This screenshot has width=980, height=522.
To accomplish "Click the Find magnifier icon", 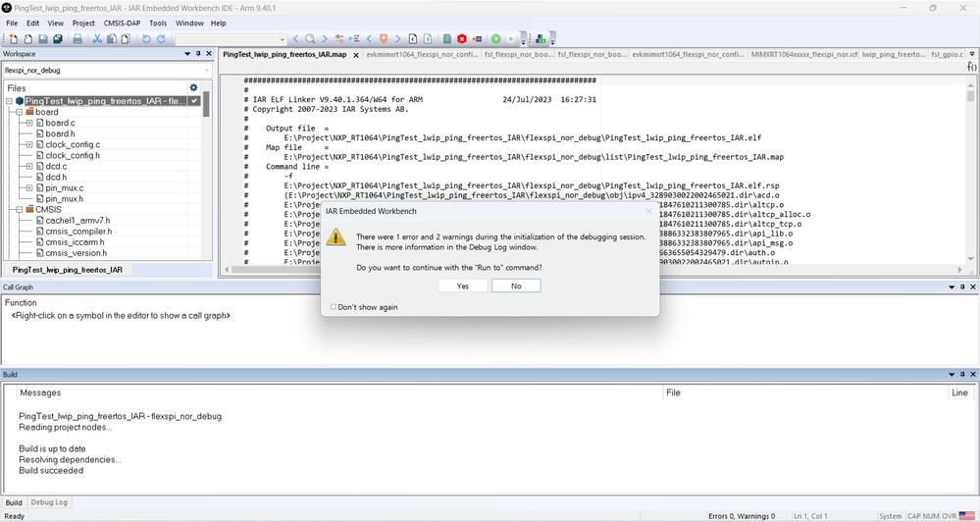I will (x=310, y=39).
